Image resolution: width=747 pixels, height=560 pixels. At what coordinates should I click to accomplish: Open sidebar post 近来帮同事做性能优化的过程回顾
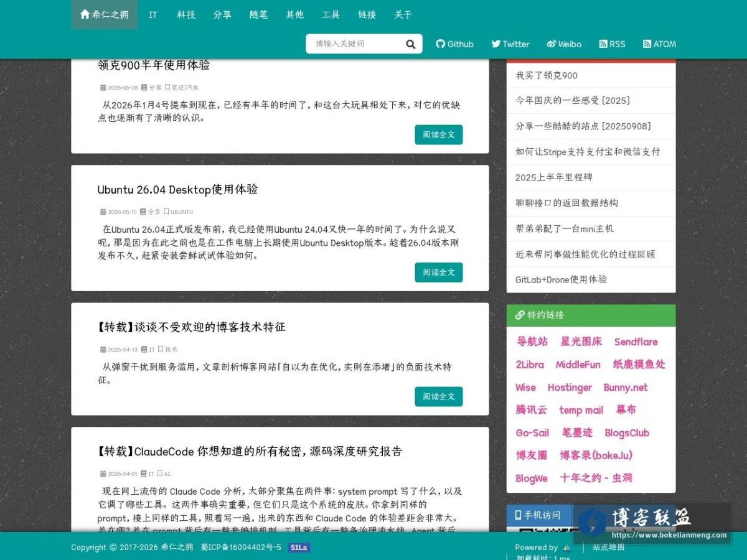[x=585, y=254]
